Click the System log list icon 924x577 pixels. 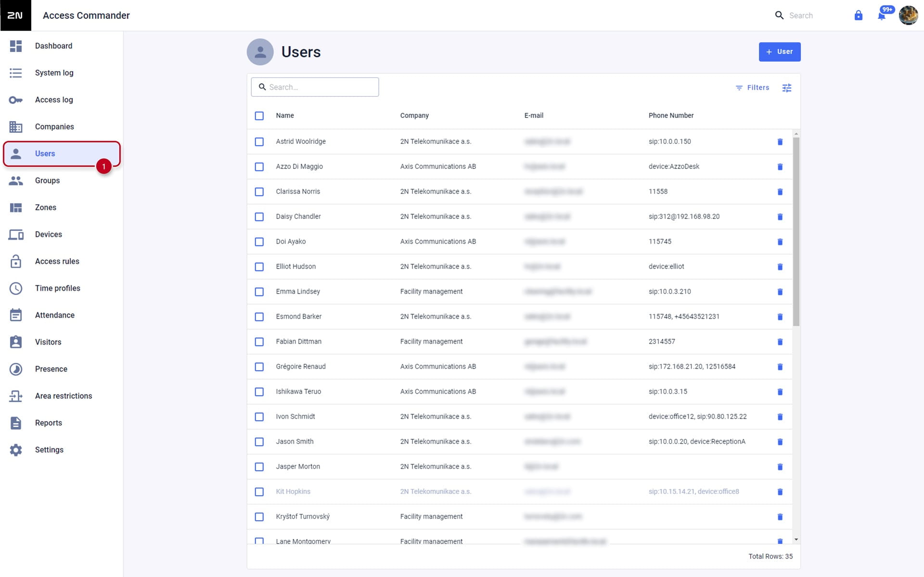tap(16, 73)
